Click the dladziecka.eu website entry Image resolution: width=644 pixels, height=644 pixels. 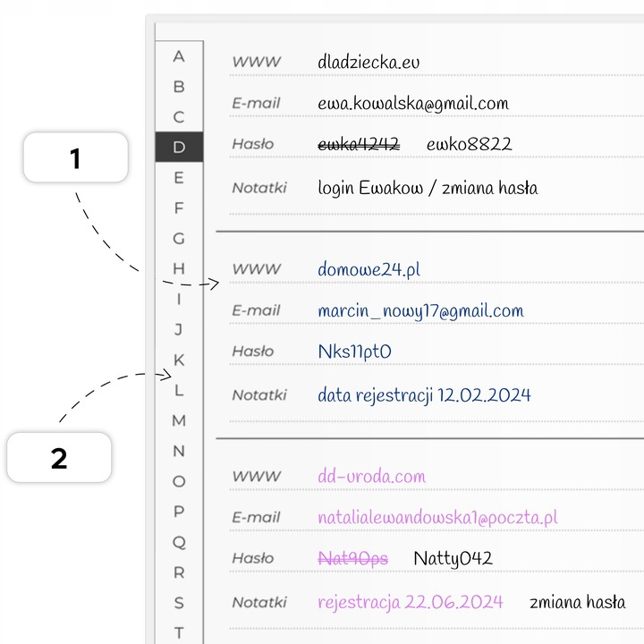pyautogui.click(x=369, y=63)
